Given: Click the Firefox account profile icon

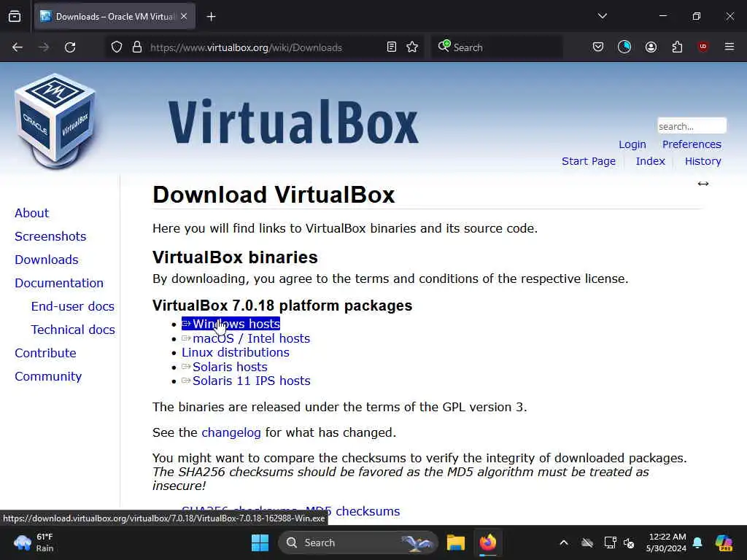Looking at the screenshot, I should [x=651, y=47].
